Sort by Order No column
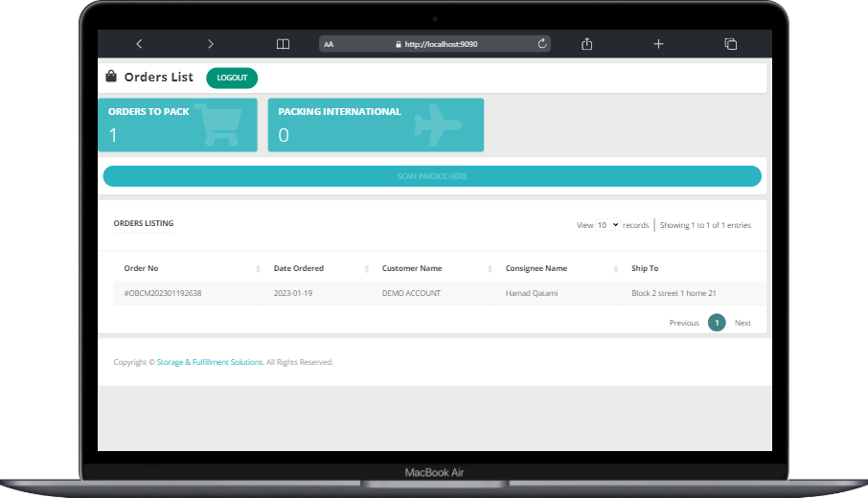Image resolution: width=868 pixels, height=498 pixels. click(141, 268)
